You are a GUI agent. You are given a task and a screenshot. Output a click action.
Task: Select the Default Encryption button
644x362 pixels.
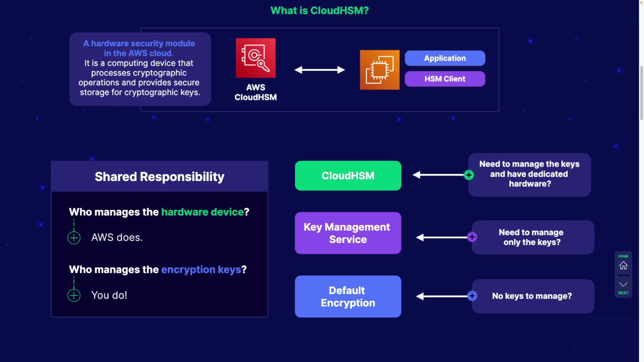point(348,296)
